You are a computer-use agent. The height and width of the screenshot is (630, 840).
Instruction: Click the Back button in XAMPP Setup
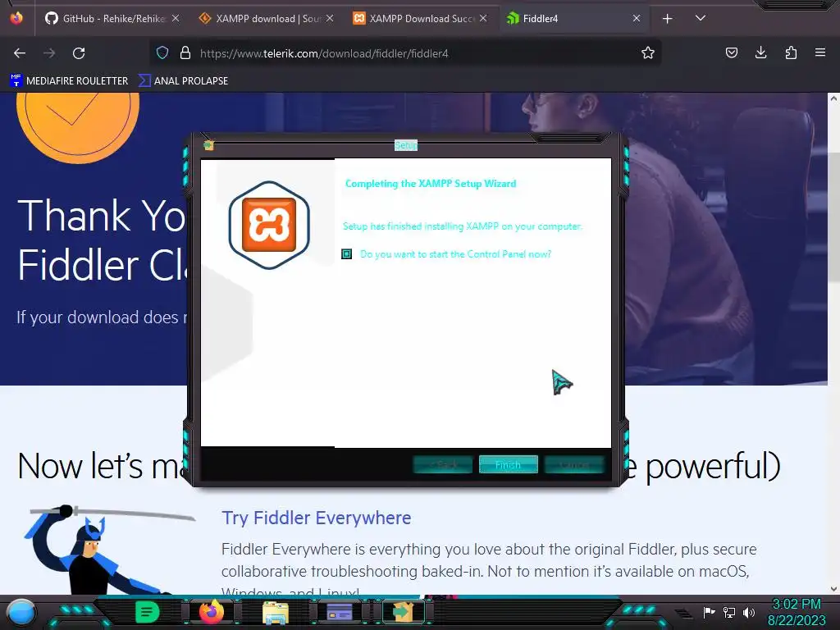point(443,464)
